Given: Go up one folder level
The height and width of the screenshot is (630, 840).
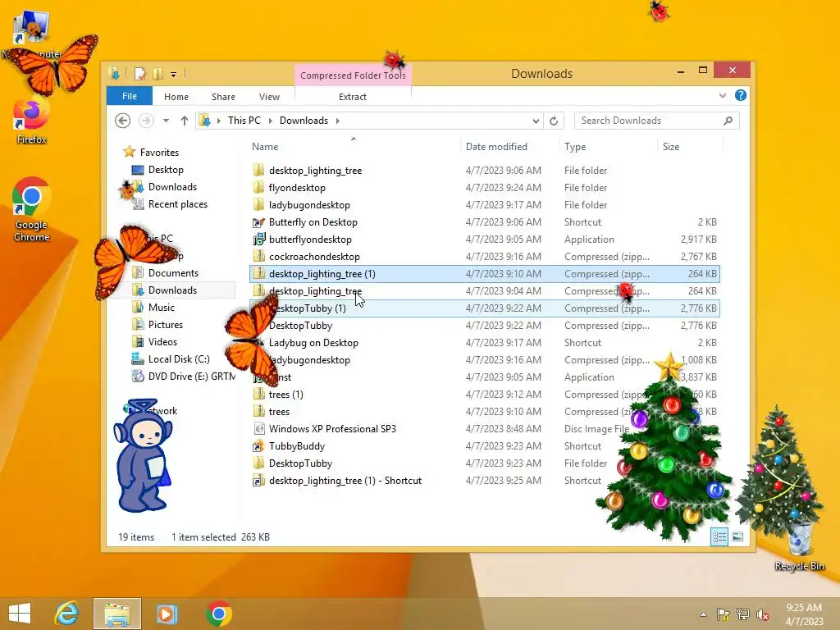Looking at the screenshot, I should (185, 121).
